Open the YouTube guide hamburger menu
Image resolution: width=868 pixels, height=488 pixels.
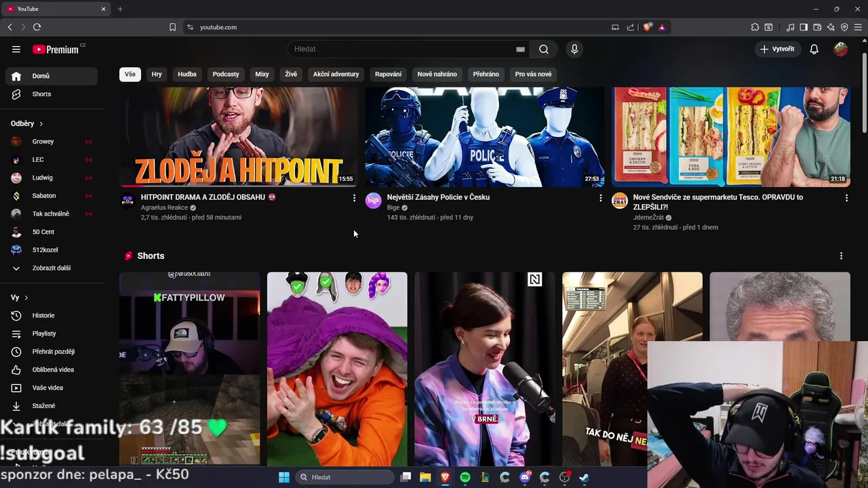coord(16,49)
